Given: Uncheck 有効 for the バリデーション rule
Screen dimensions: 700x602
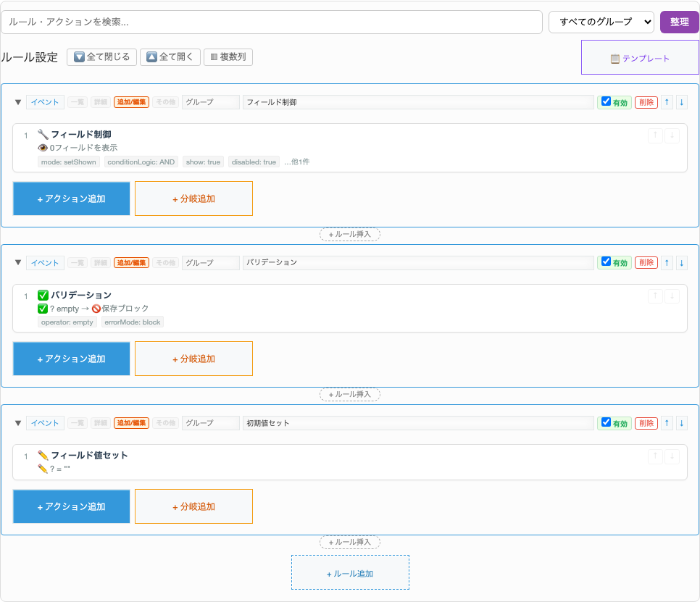Looking at the screenshot, I should pos(606,262).
